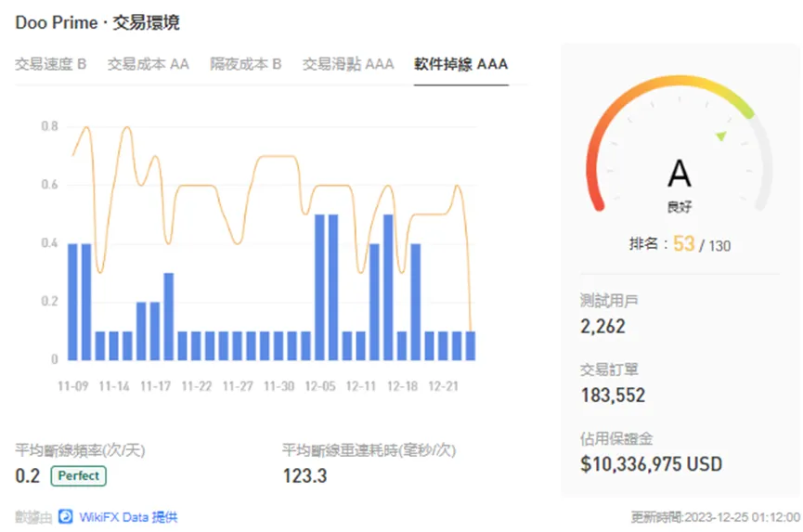Click the 0.8 y-axis label

(50, 126)
